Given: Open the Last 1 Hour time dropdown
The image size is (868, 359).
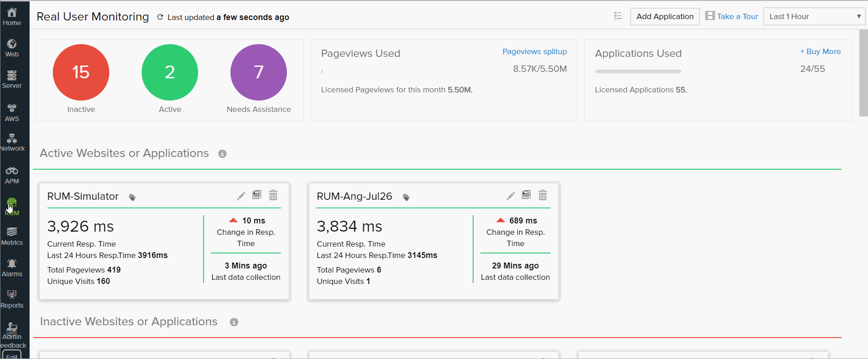Looking at the screenshot, I should (814, 16).
